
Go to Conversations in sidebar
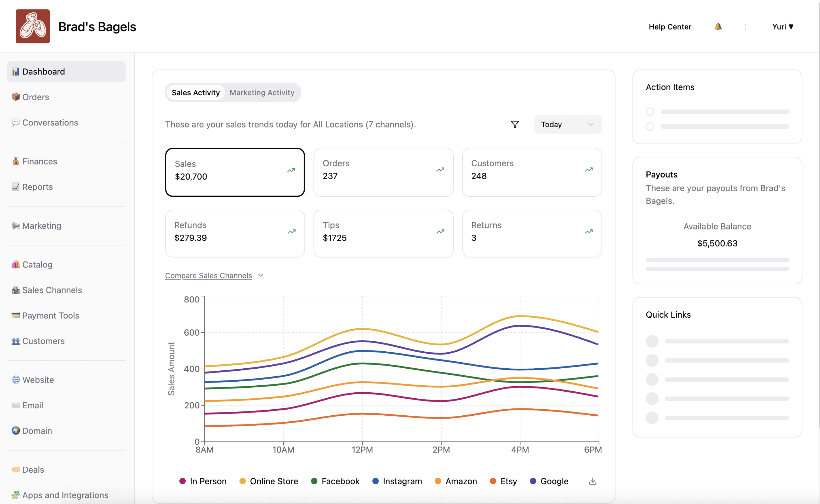point(50,123)
